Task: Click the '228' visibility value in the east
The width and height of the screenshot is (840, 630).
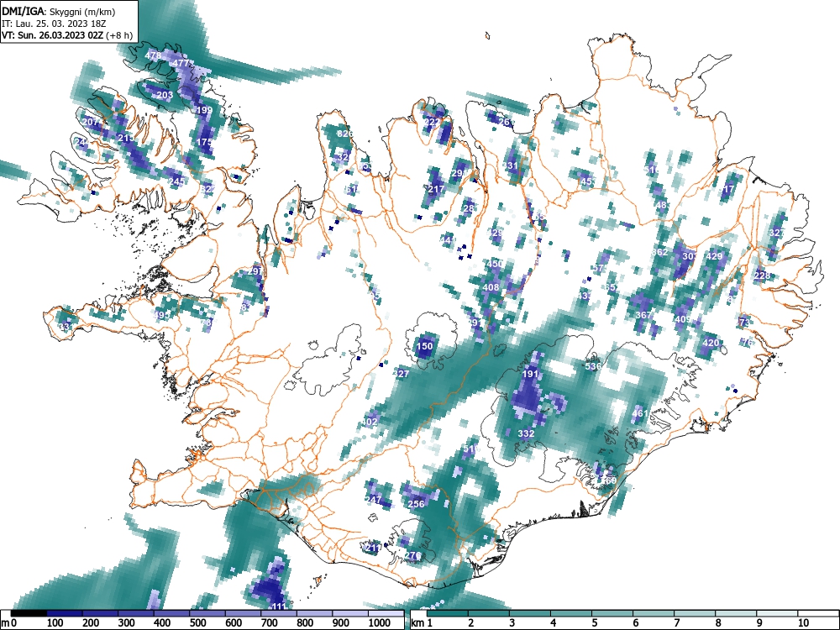Action: point(762,276)
